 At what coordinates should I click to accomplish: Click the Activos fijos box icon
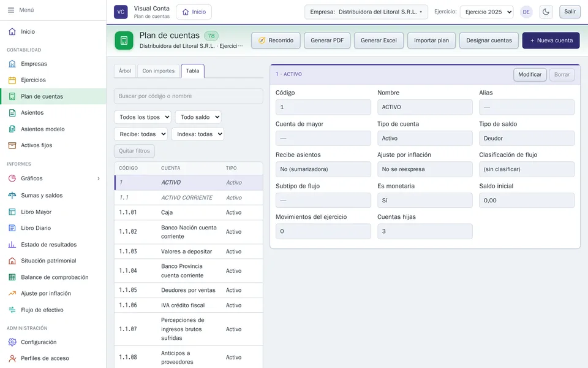coord(12,145)
